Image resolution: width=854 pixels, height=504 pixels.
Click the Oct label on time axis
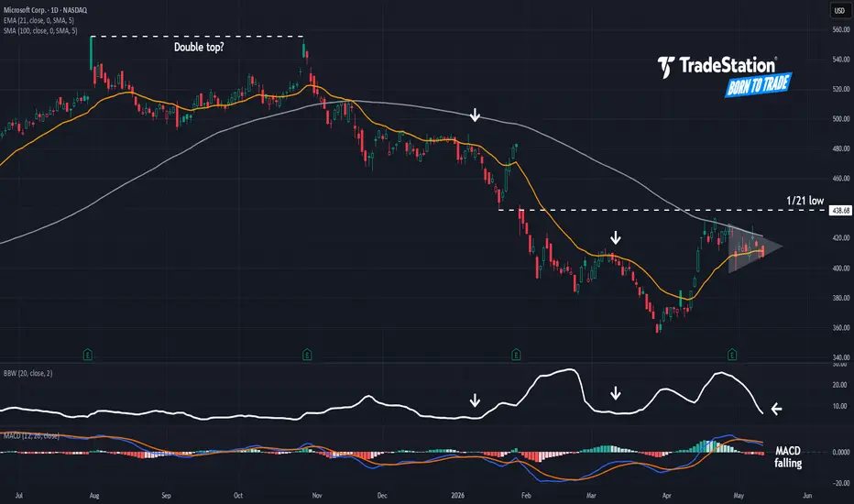(x=238, y=496)
